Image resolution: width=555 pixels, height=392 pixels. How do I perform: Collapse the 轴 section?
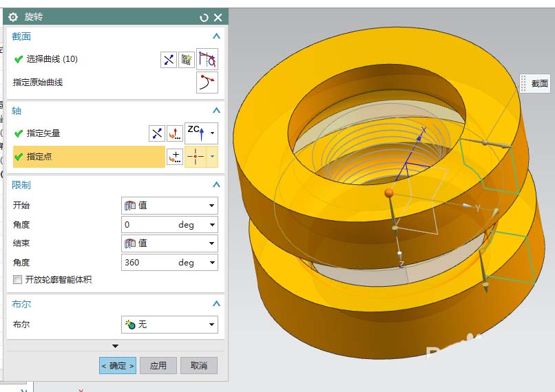click(x=216, y=110)
